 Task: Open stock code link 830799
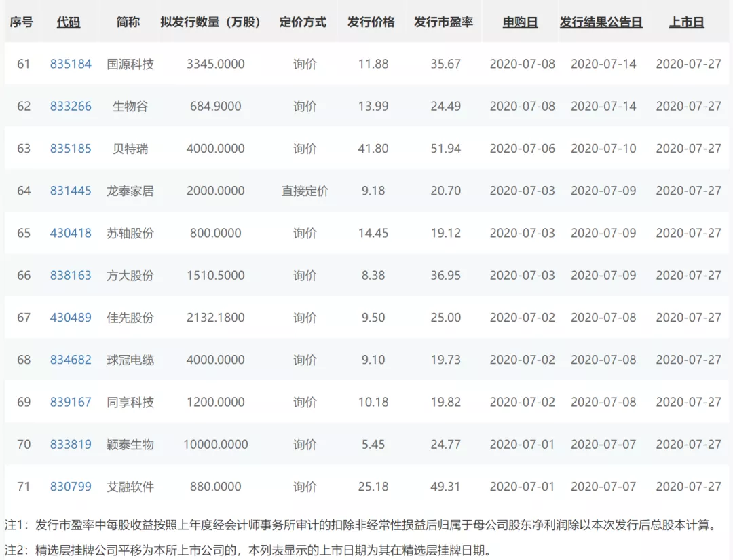pos(71,487)
